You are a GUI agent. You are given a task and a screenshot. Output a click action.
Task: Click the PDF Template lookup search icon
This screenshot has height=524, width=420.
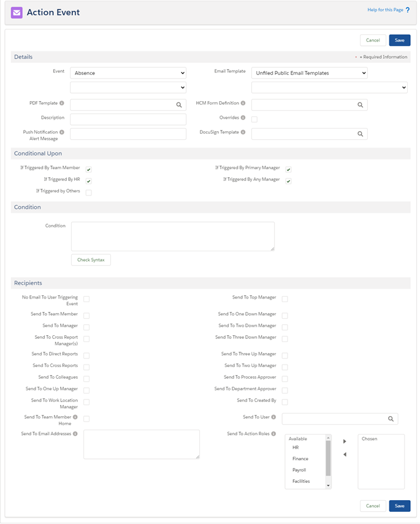pyautogui.click(x=178, y=105)
